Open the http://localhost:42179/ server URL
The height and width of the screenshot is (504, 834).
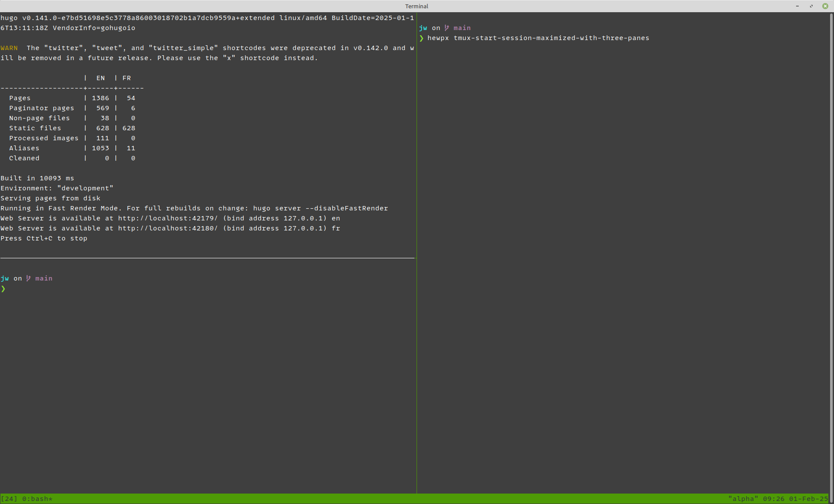tap(168, 218)
